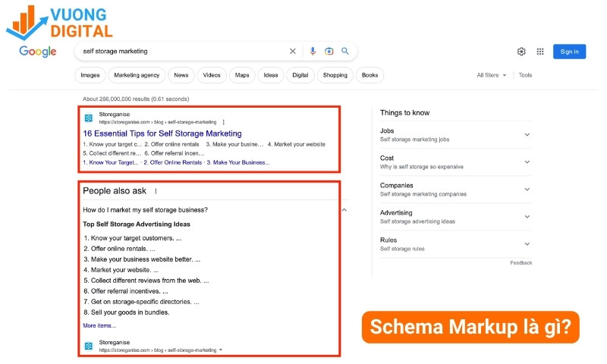This screenshot has height=364, width=607.
Task: Select the Images filter
Action: point(90,75)
